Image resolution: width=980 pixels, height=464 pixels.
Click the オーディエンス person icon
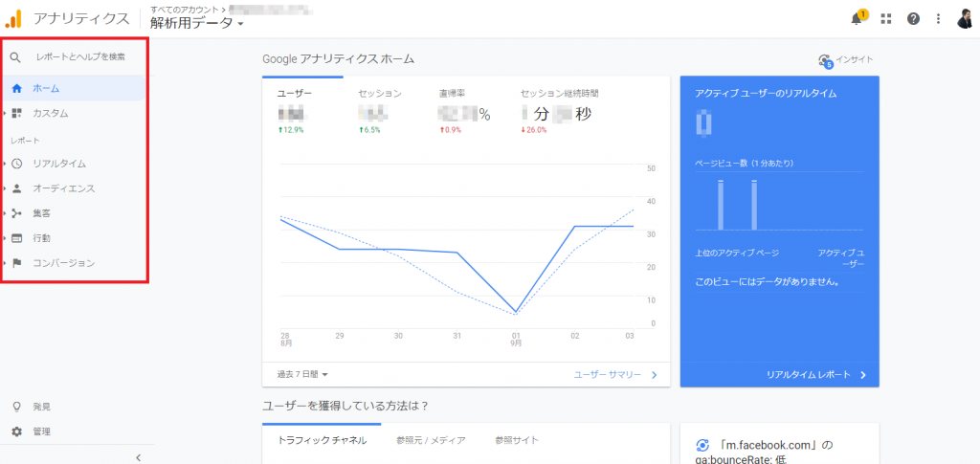coord(17,188)
